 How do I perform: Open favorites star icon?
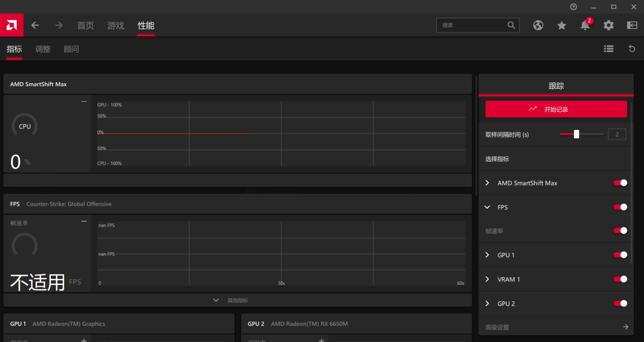pos(561,25)
